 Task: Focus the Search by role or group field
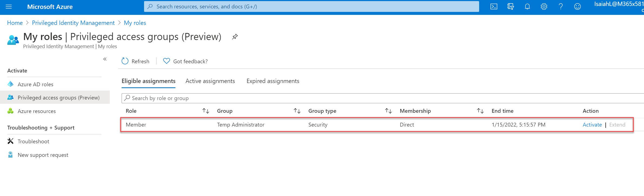pos(383,98)
